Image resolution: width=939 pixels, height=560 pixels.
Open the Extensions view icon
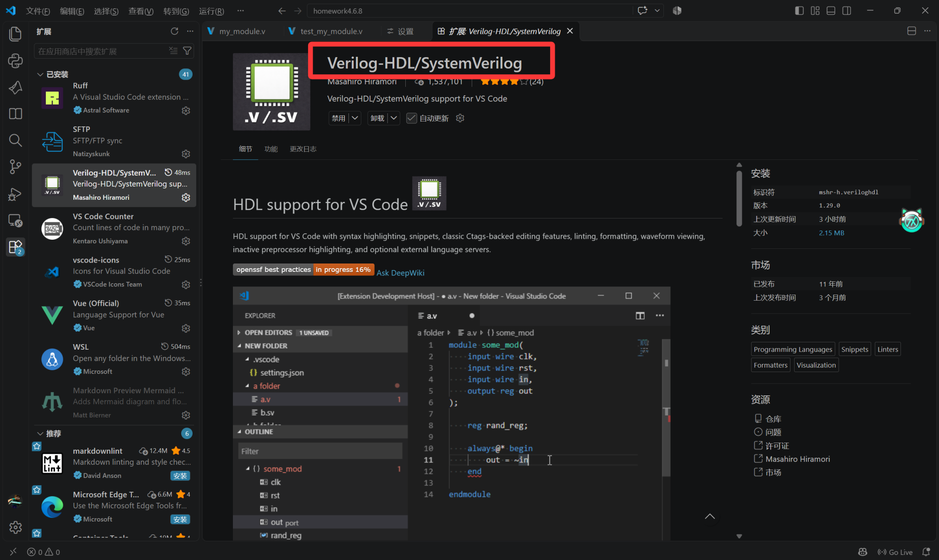click(x=16, y=247)
